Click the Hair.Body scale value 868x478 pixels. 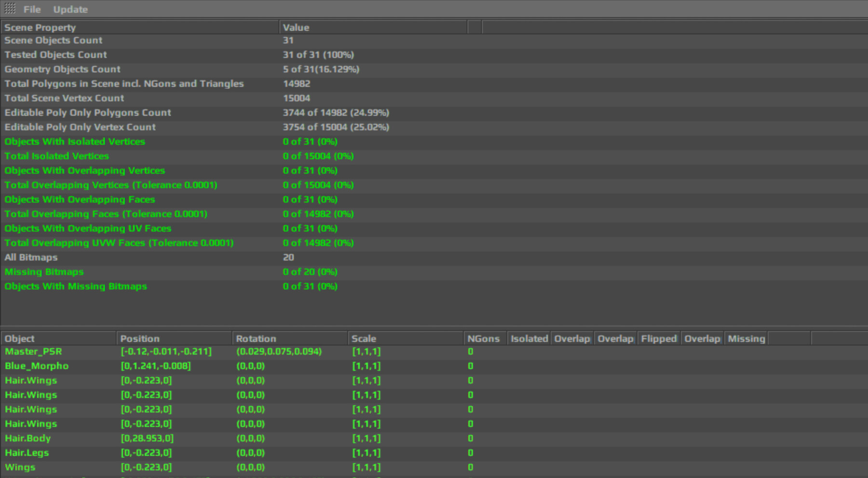[x=366, y=438]
